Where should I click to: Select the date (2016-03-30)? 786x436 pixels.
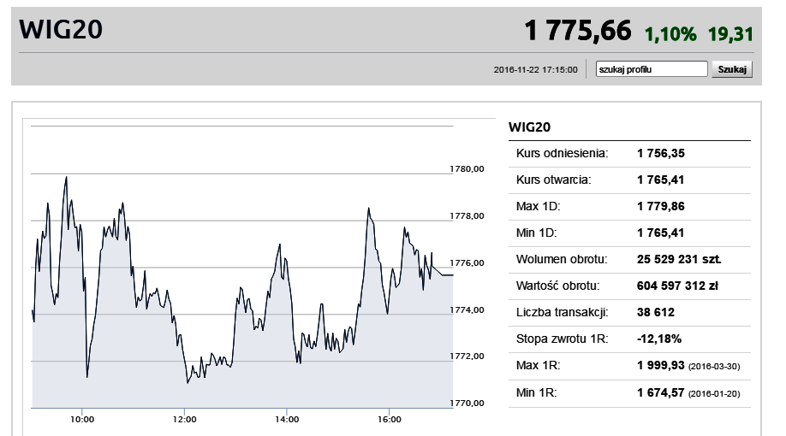[714, 367]
